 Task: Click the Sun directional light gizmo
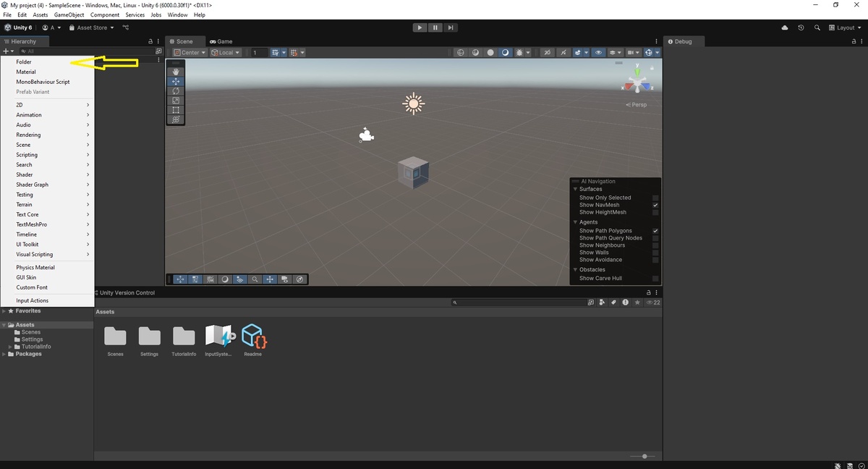pos(413,103)
